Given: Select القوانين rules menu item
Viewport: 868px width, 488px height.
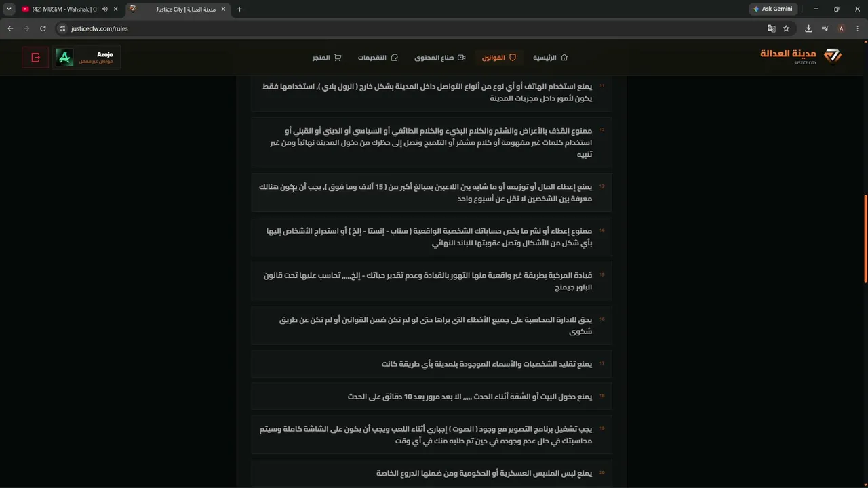Looking at the screenshot, I should coord(499,58).
